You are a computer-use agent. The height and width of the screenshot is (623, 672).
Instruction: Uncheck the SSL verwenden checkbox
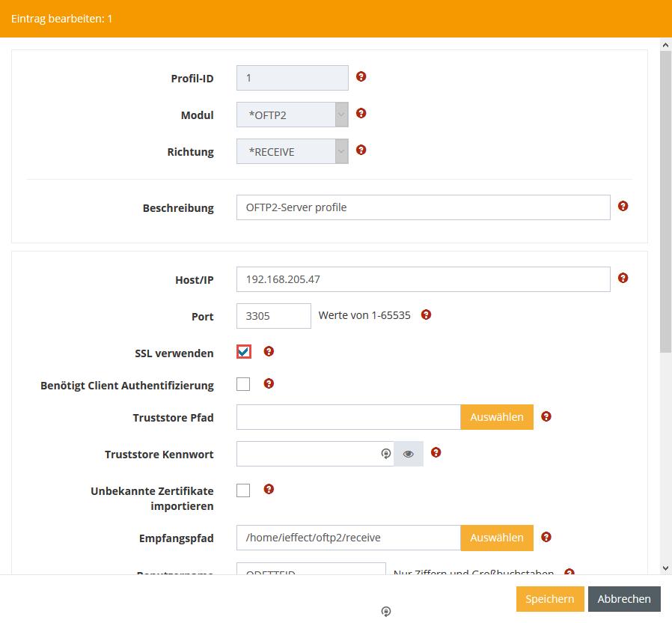click(243, 352)
